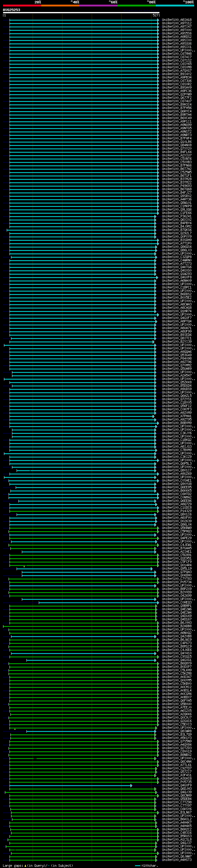Select the UniRef100_P05735 label
This screenshot has height=868, width=197.
pyautogui.click(x=177, y=782)
